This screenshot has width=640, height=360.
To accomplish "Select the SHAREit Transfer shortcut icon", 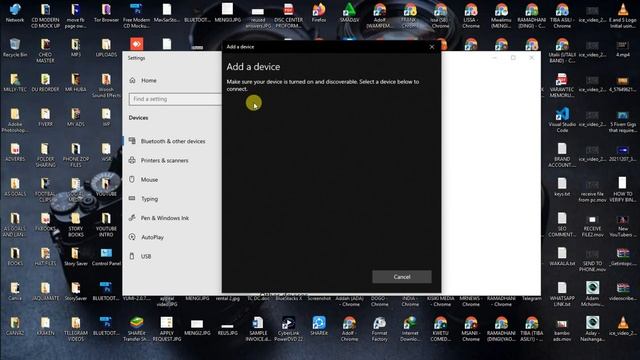I will click(x=136, y=329).
